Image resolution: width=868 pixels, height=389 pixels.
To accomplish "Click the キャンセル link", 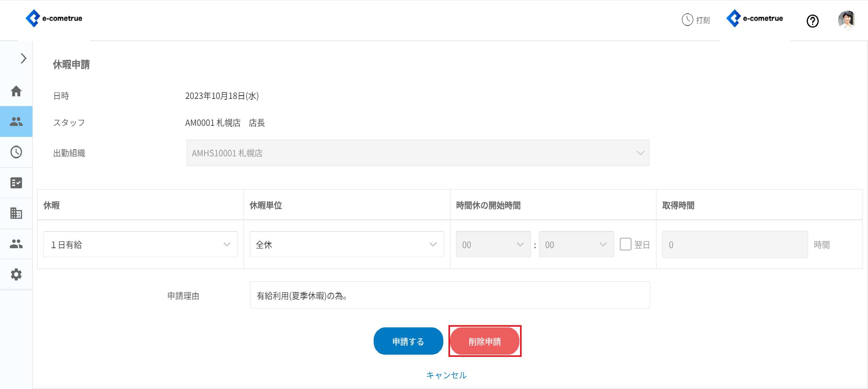I will pos(446,375).
